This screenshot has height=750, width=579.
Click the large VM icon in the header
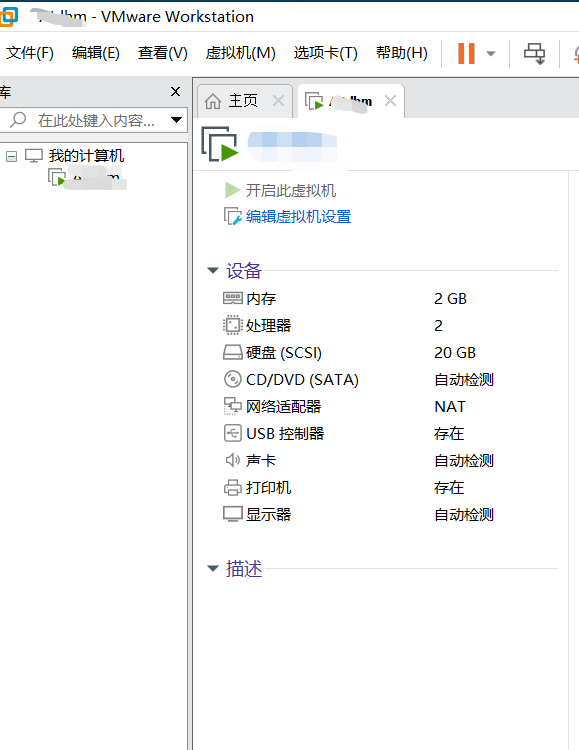click(220, 143)
